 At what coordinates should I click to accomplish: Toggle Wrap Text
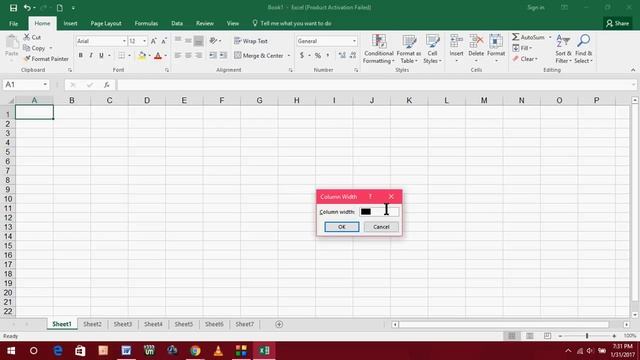[x=251, y=41]
